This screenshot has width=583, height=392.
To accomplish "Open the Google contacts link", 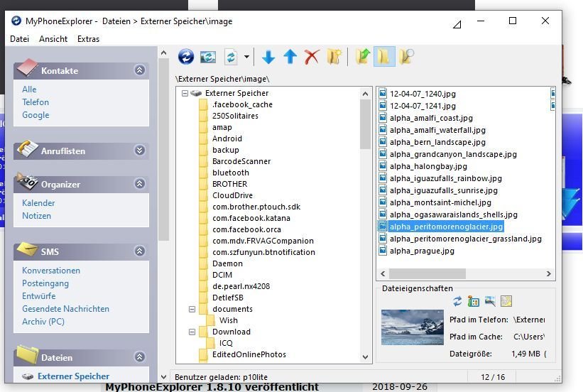I will pos(36,115).
